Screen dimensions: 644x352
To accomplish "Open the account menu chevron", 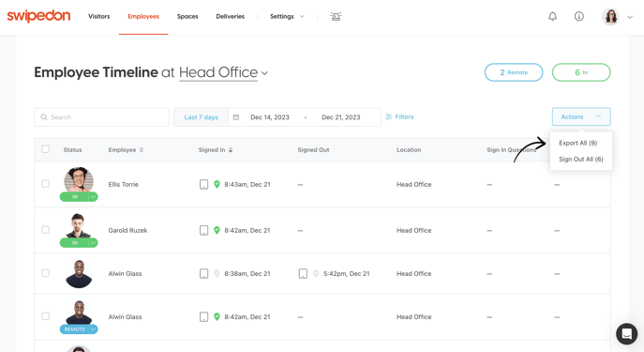I will pyautogui.click(x=630, y=17).
